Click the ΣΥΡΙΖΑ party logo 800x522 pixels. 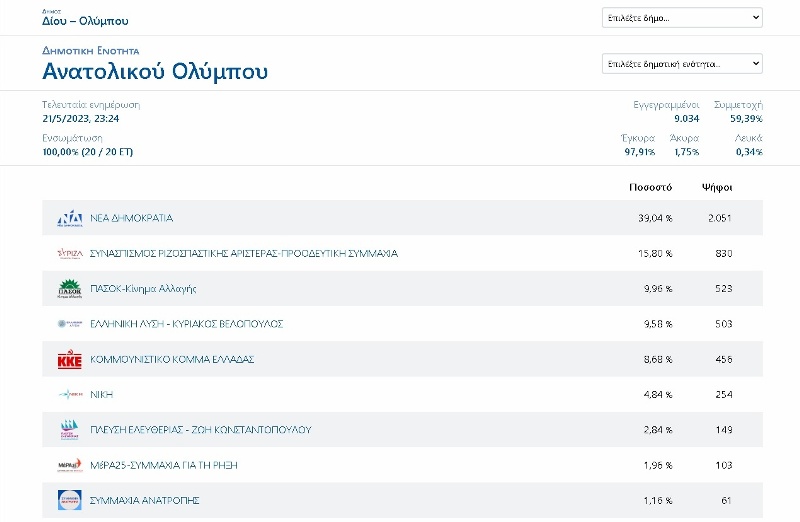(x=70, y=253)
